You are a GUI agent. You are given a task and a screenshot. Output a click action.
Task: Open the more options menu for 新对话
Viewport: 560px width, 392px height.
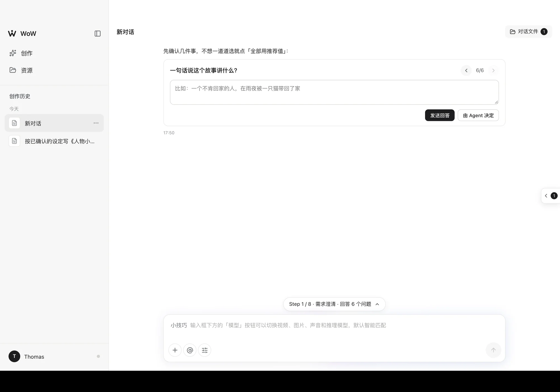96,123
